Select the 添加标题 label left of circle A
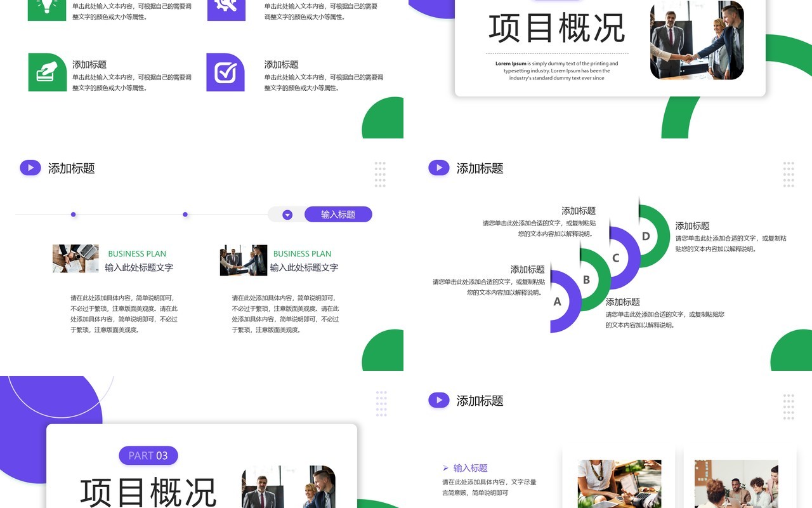Screen dimensions: 812x508 [528, 270]
